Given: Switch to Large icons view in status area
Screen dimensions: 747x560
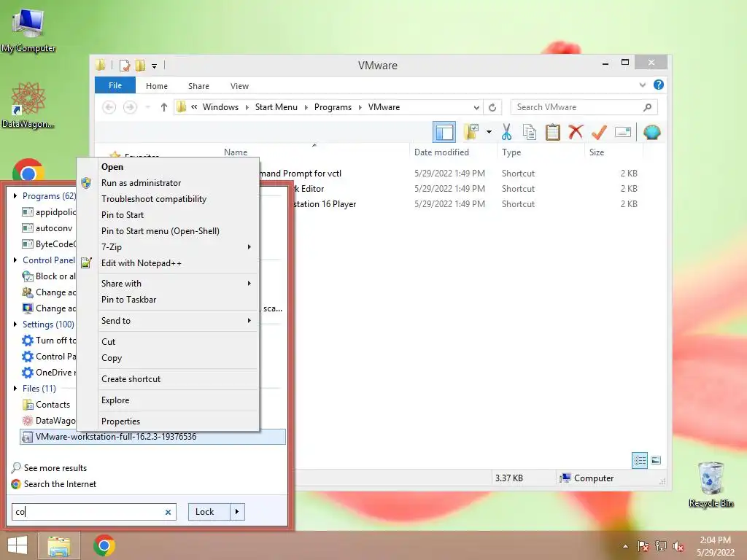Looking at the screenshot, I should coord(656,460).
